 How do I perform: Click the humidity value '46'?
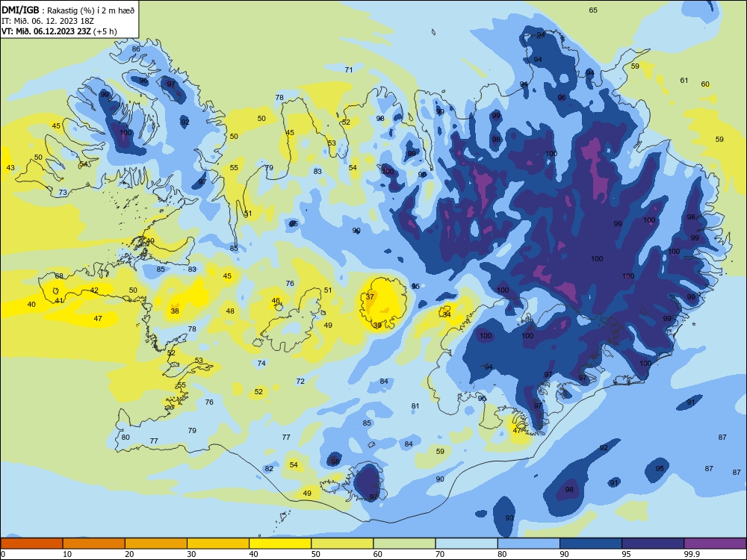[x=276, y=300]
